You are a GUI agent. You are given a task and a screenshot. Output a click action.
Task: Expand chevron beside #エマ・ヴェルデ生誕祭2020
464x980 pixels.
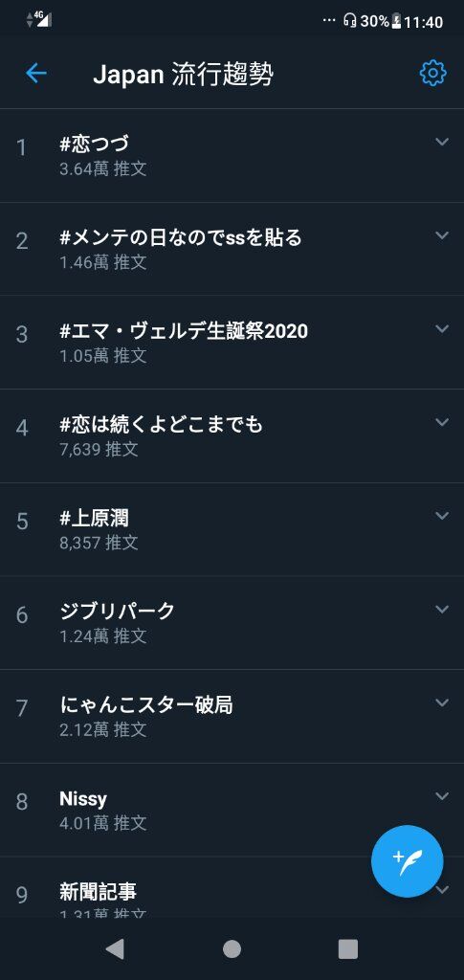(442, 329)
